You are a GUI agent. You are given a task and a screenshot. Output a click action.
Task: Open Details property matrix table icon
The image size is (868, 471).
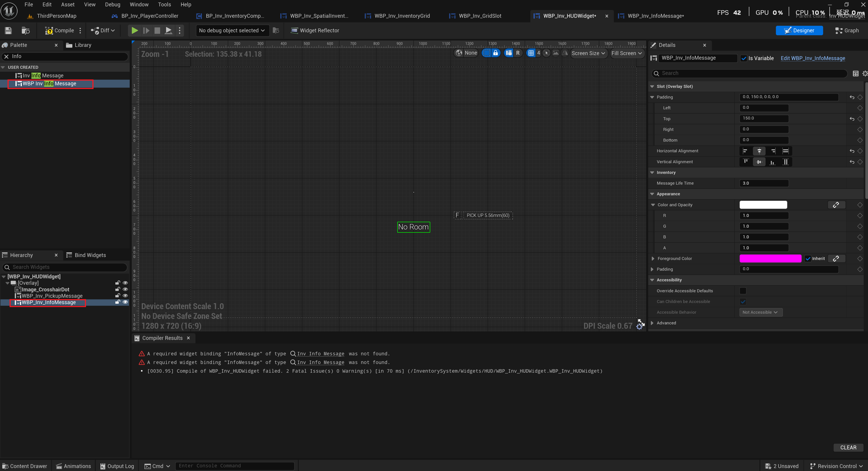[x=855, y=74]
